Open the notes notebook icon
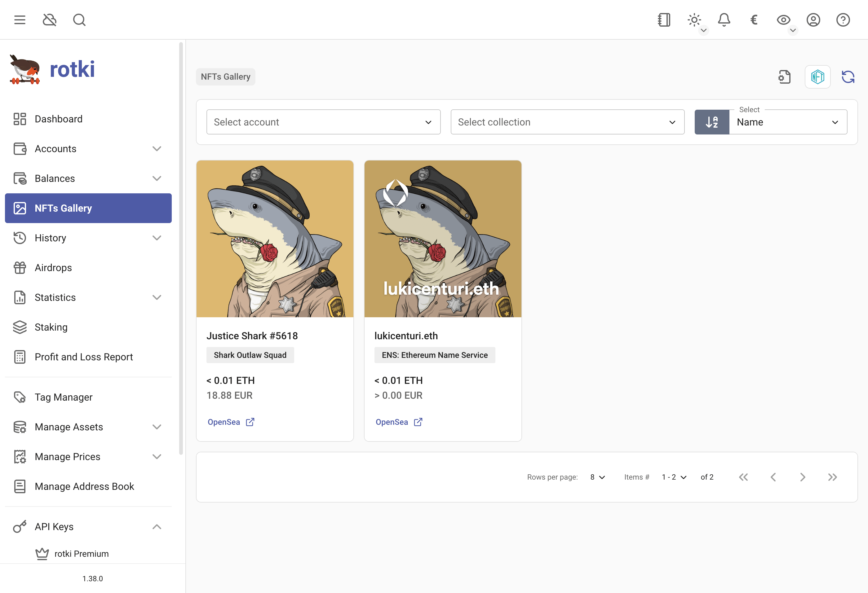This screenshot has height=593, width=868. (x=664, y=20)
